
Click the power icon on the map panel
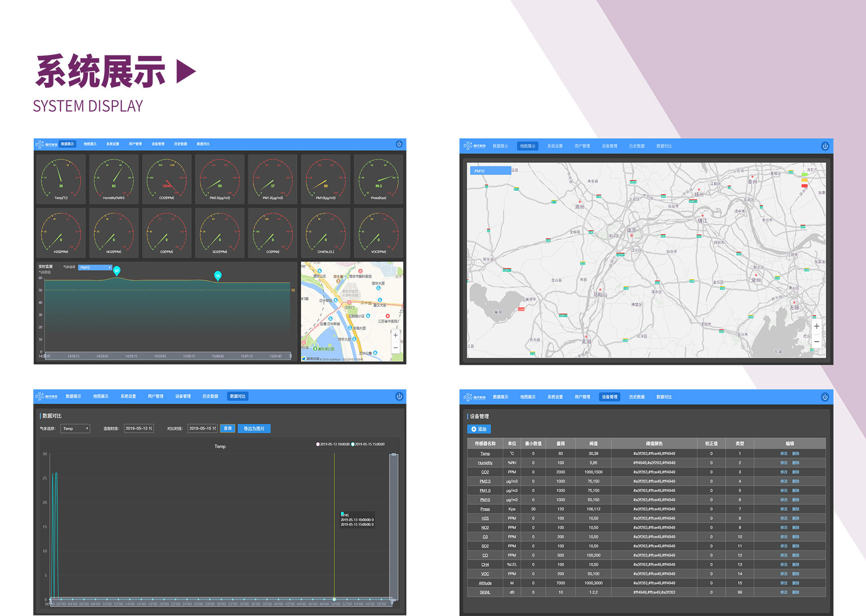pyautogui.click(x=825, y=146)
